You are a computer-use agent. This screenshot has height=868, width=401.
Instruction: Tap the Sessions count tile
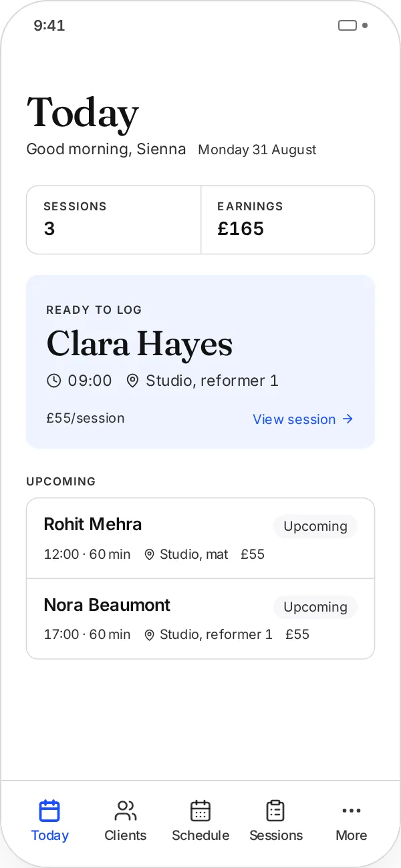(x=114, y=220)
